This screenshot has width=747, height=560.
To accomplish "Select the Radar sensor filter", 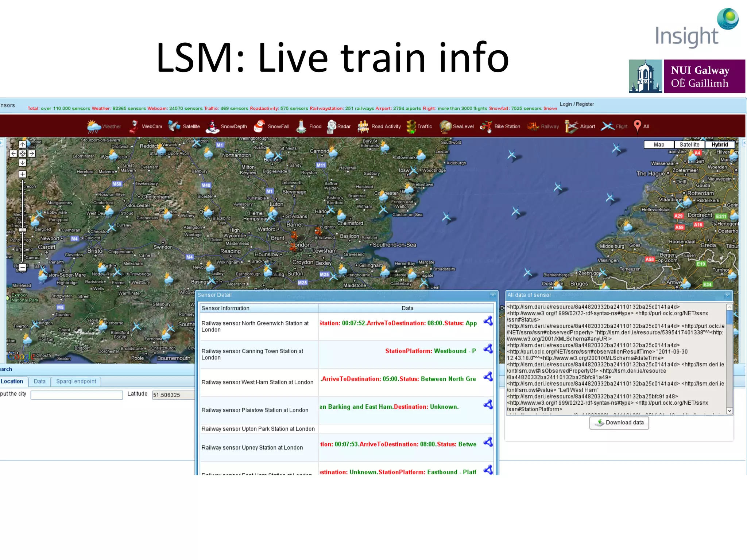I will click(338, 127).
